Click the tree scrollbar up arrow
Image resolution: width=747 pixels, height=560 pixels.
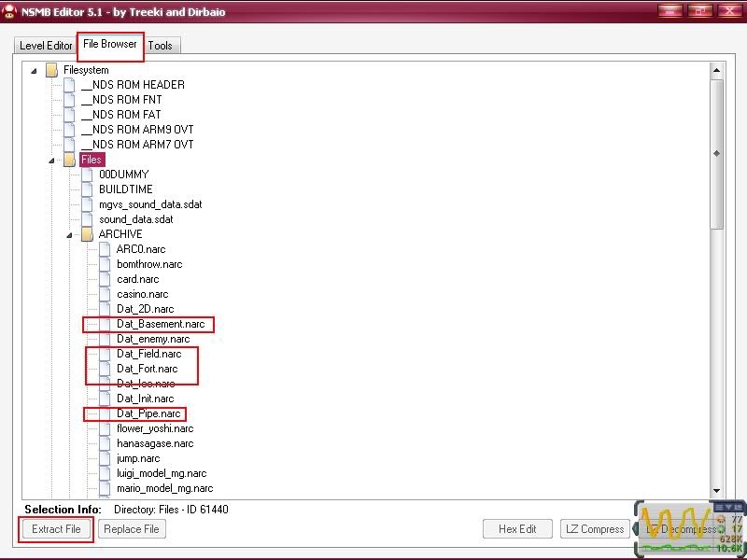click(716, 71)
